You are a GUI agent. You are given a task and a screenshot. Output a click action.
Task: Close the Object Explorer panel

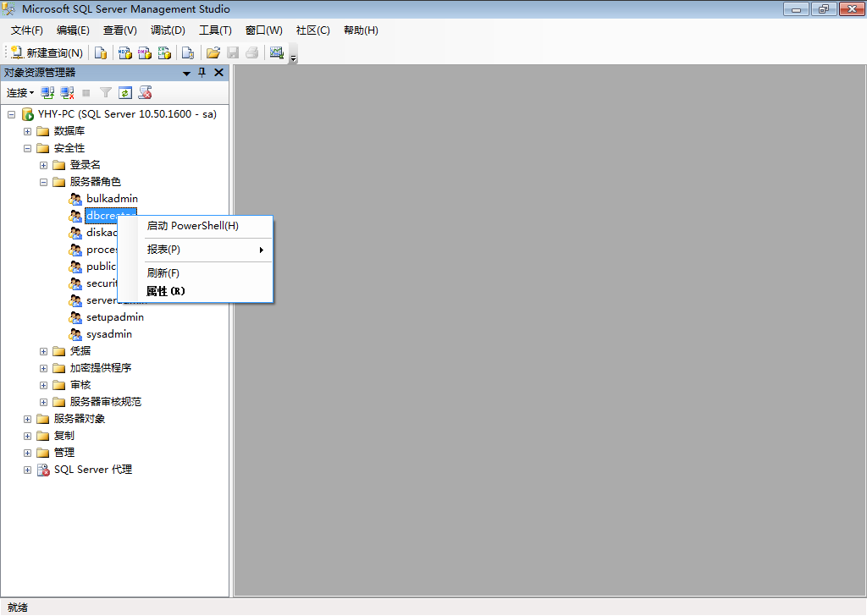[219, 73]
